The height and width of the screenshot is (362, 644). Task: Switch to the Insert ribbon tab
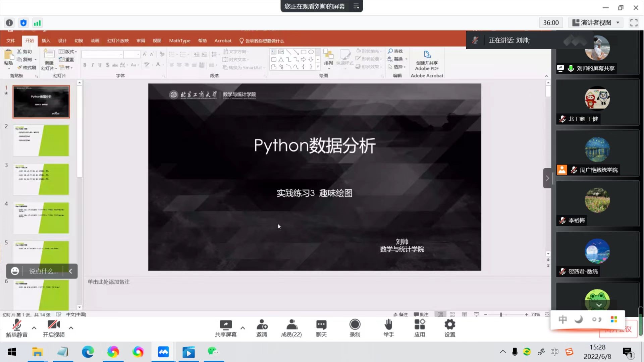click(46, 41)
